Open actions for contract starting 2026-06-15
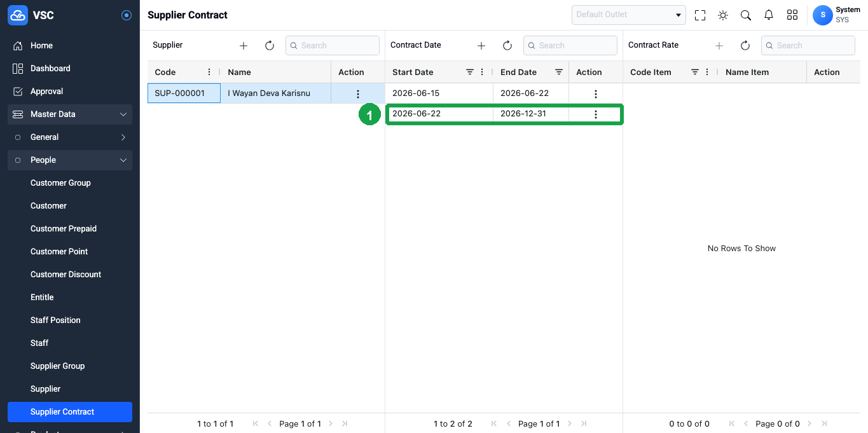 pos(596,93)
